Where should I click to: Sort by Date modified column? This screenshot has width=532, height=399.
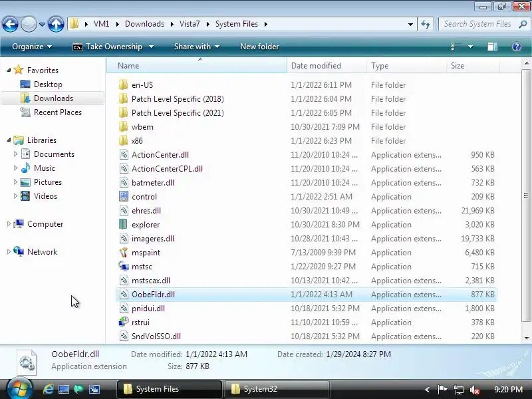pyautogui.click(x=327, y=65)
